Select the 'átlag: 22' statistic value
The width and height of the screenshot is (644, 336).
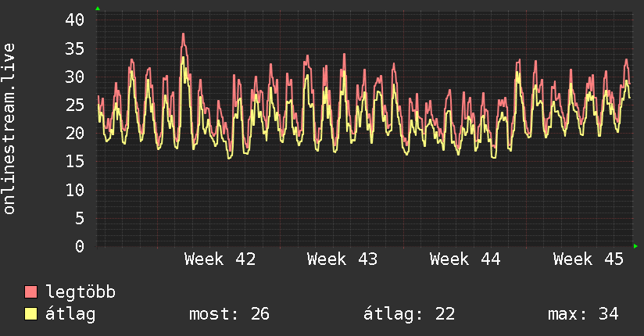click(x=409, y=314)
